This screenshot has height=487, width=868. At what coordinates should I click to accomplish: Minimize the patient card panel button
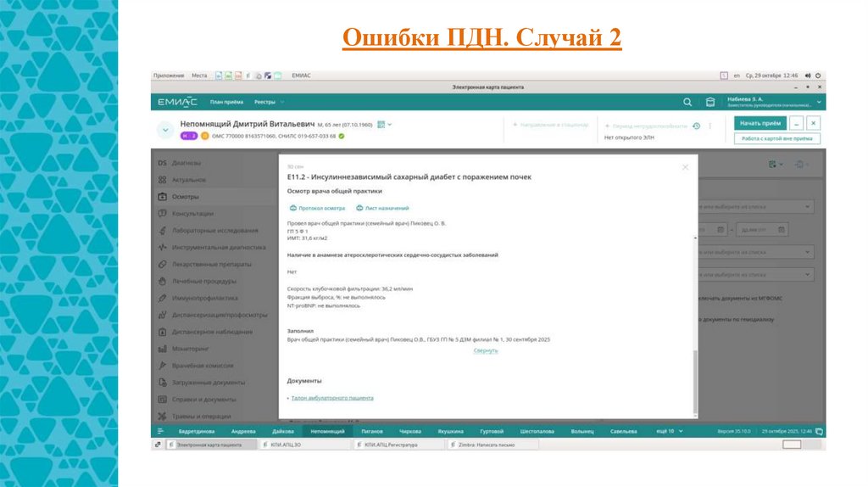pyautogui.click(x=796, y=123)
